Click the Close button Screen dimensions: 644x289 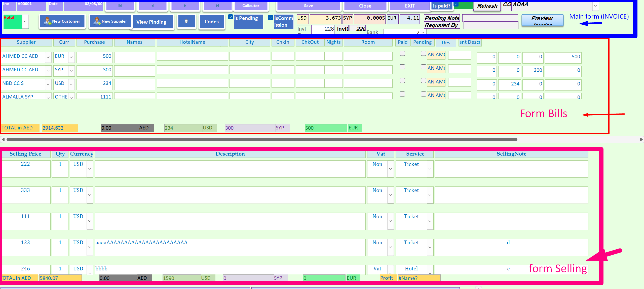(365, 6)
